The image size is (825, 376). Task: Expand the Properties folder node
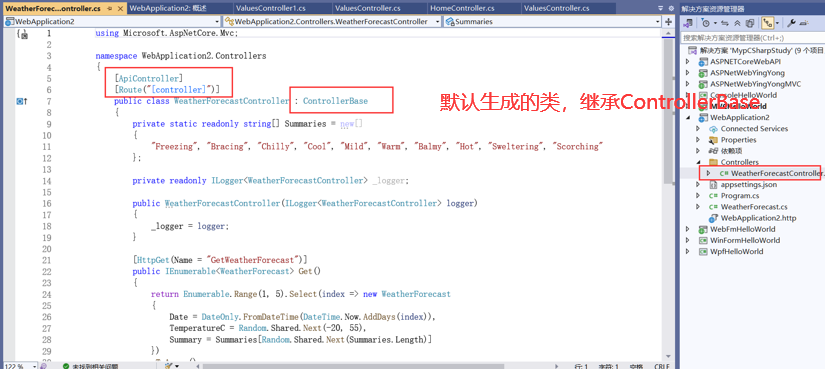click(x=698, y=140)
